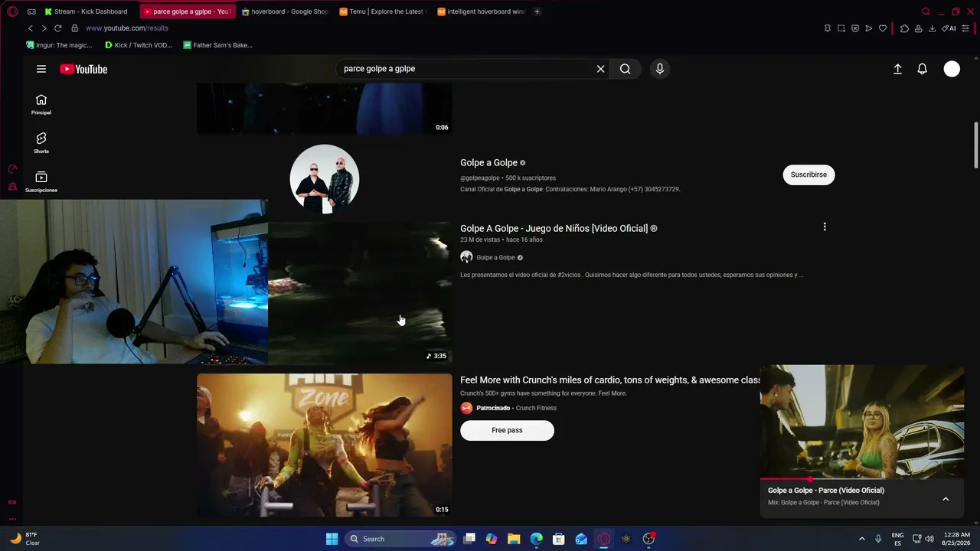Start voice search with the microphone
980x551 pixels.
coord(660,69)
